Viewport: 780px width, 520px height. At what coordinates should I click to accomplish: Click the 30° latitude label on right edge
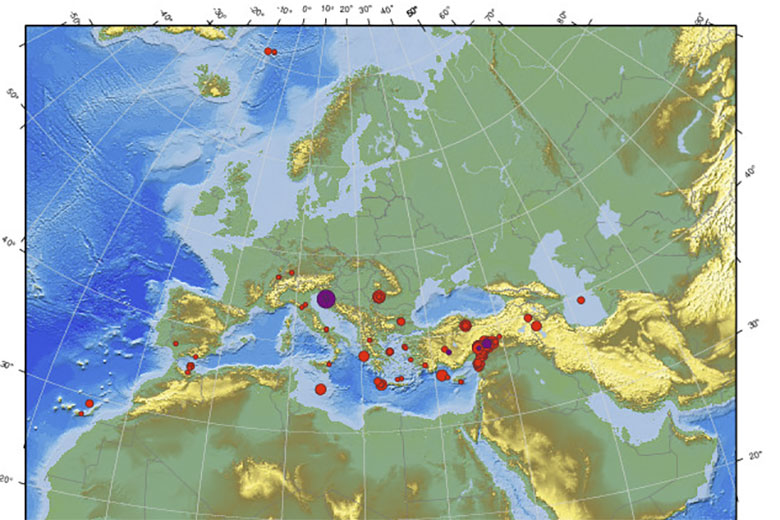click(755, 327)
